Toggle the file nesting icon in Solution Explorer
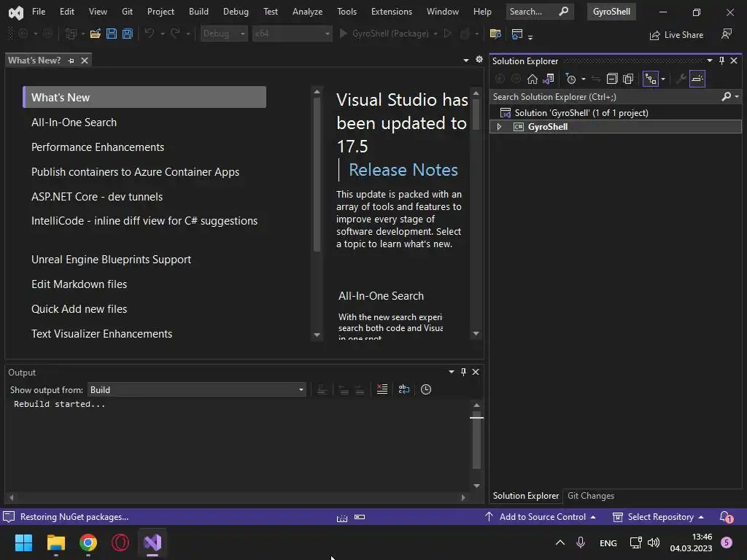 pyautogui.click(x=651, y=79)
